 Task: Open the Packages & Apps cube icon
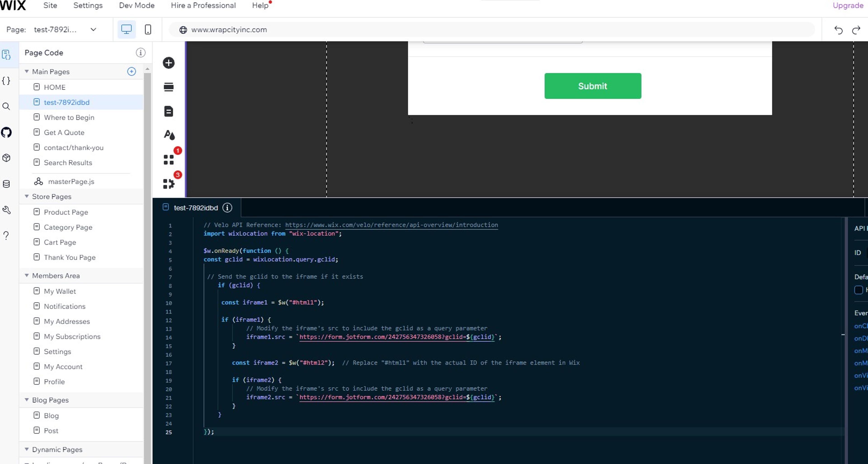tap(6, 158)
